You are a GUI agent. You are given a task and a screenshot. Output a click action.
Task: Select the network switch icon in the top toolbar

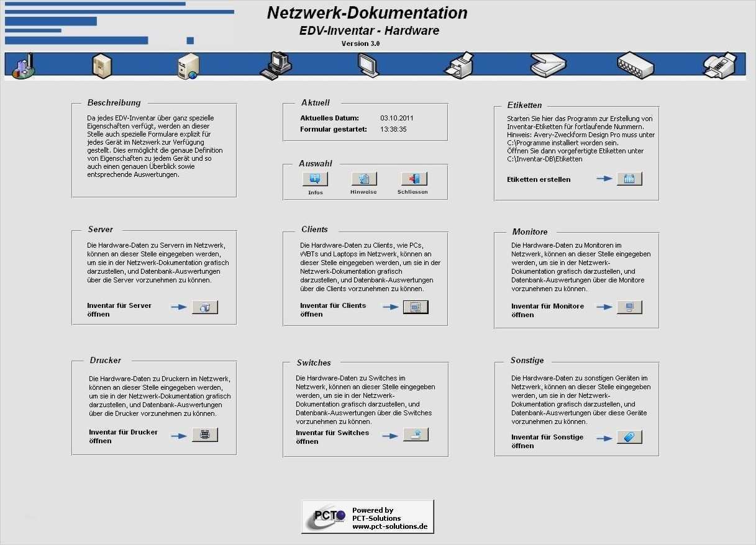pyautogui.click(x=635, y=65)
